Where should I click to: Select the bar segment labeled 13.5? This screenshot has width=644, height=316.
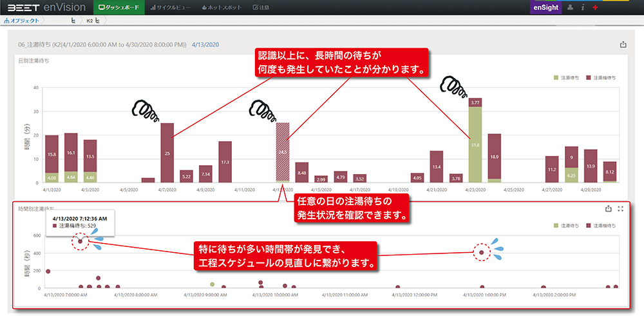[x=90, y=156]
